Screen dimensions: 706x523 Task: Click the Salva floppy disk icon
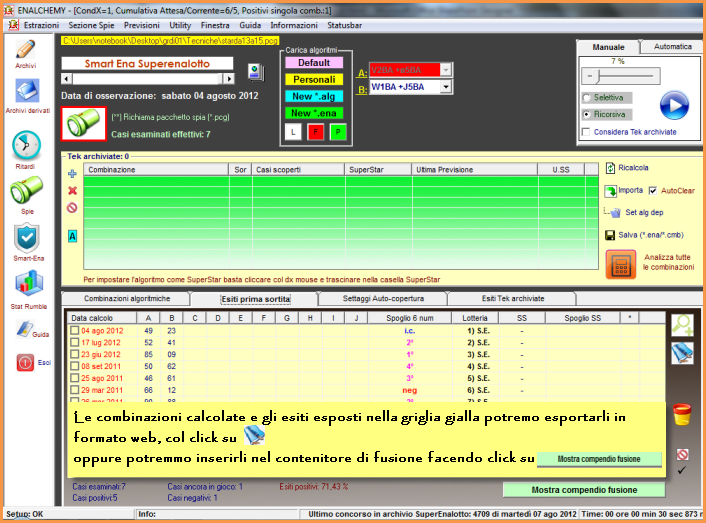pos(610,235)
